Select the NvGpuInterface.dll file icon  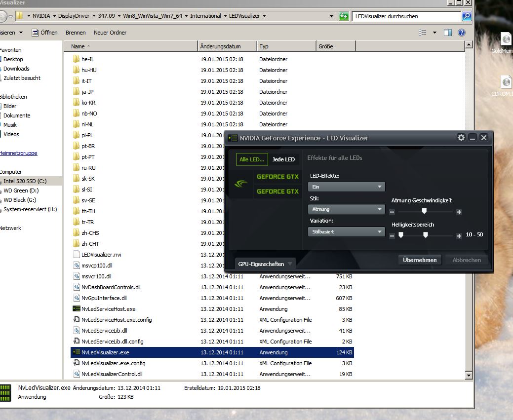point(77,298)
